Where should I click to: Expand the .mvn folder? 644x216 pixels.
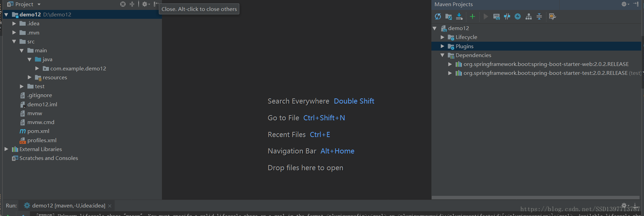(14, 32)
